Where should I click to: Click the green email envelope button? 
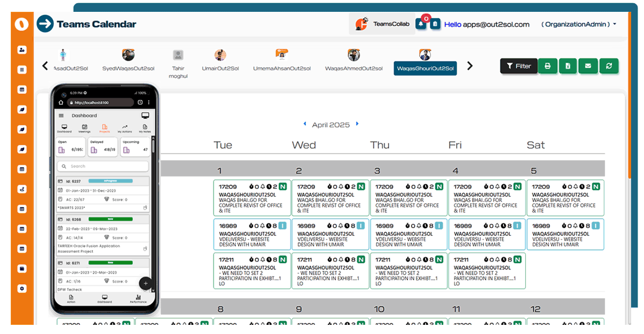(x=588, y=66)
